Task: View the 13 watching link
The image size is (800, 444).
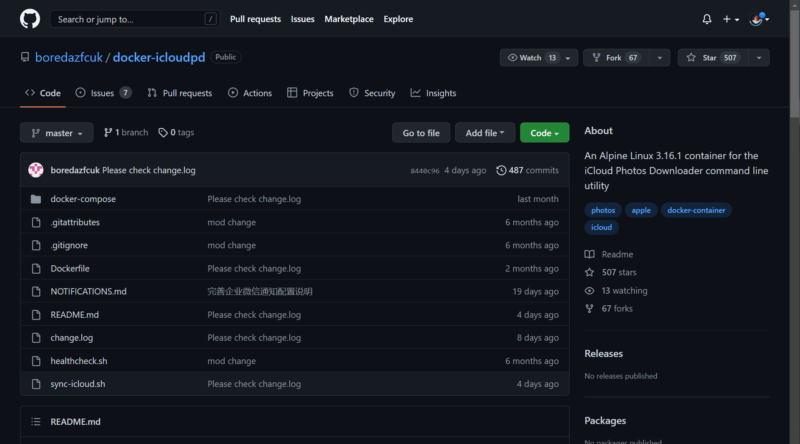Action: (616, 291)
